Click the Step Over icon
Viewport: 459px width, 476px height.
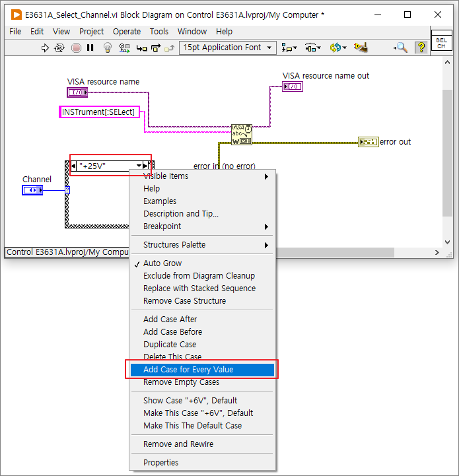(x=156, y=48)
